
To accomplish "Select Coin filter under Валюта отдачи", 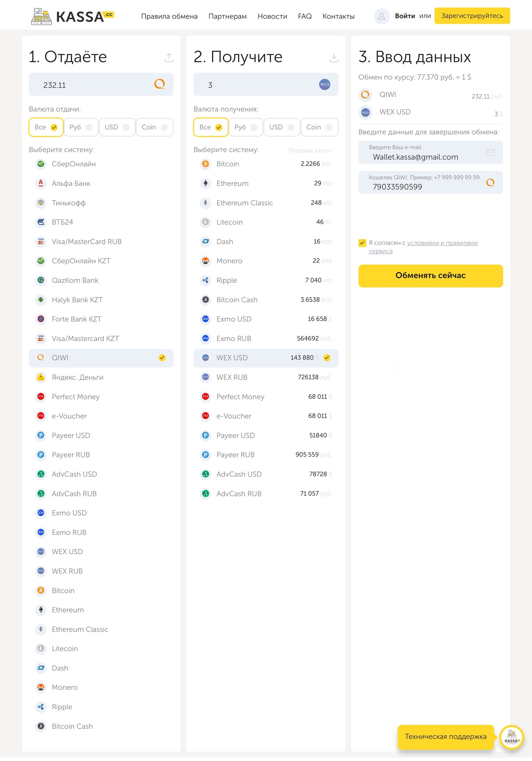I will pyautogui.click(x=155, y=127).
